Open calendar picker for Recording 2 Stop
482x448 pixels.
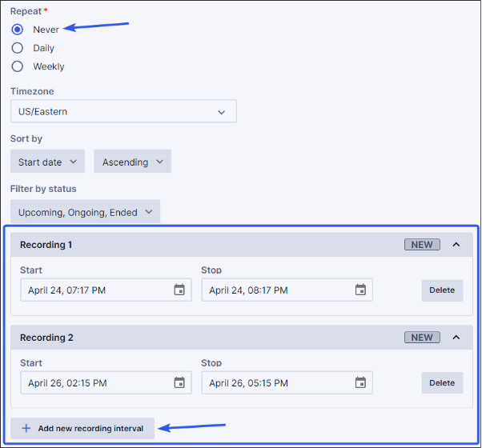click(x=360, y=383)
